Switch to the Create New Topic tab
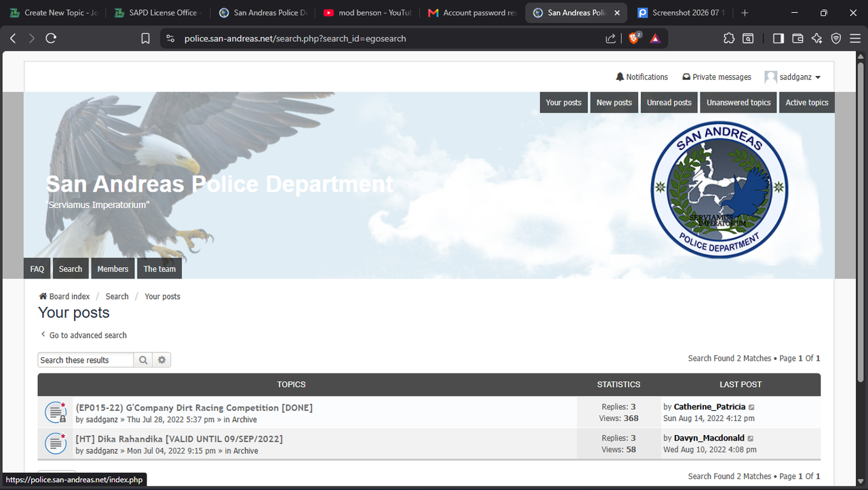Screen dimensions: 868x490 click(x=54, y=13)
